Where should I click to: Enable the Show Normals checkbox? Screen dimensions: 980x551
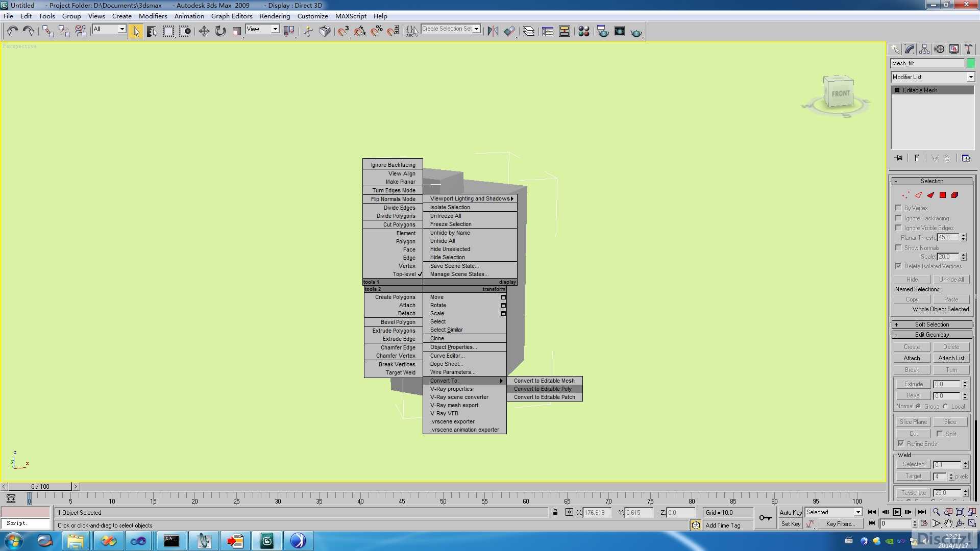(x=898, y=247)
